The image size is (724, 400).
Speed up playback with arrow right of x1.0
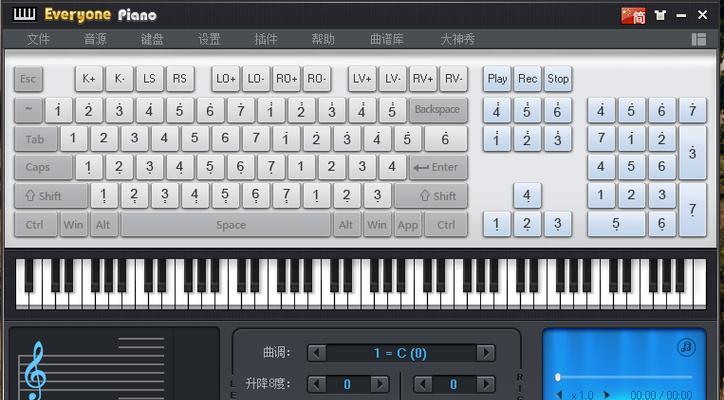(607, 395)
